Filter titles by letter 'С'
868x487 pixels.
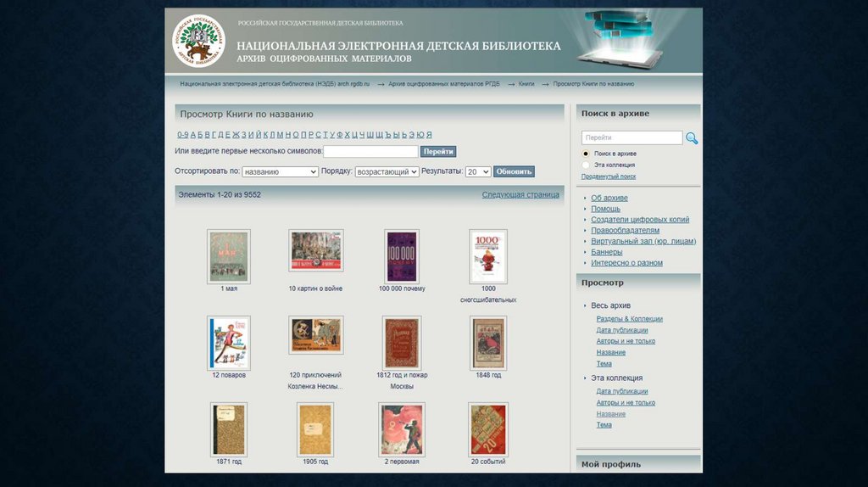[319, 135]
